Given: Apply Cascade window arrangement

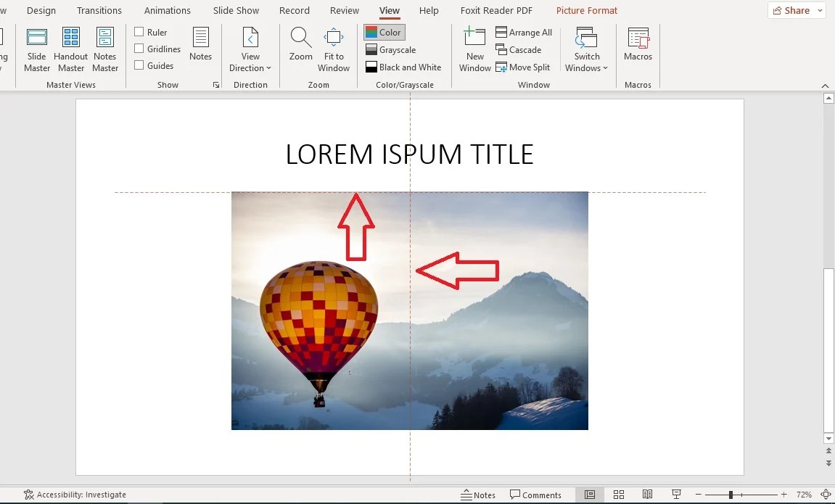Looking at the screenshot, I should click(519, 49).
